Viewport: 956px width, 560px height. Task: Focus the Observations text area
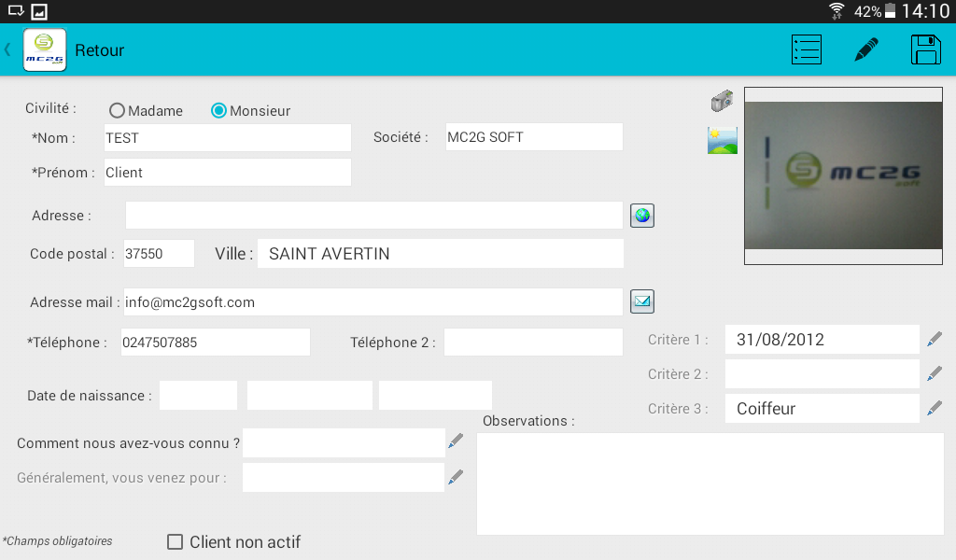710,483
